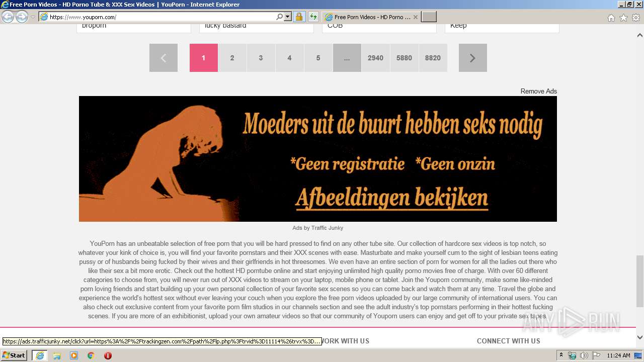Click the Action Center flag icon
Image resolution: width=644 pixels, height=362 pixels.
tap(596, 355)
